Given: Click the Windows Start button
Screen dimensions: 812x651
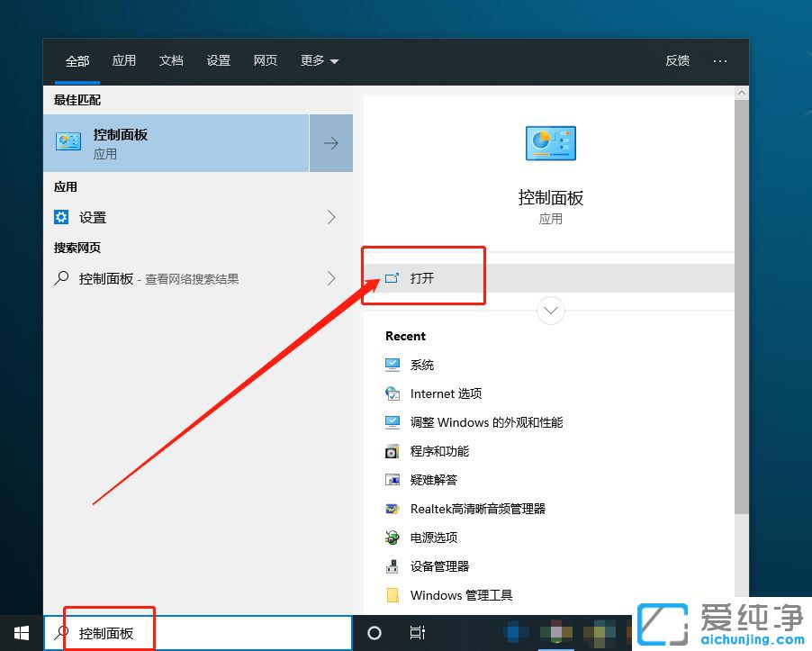Looking at the screenshot, I should tap(20, 632).
